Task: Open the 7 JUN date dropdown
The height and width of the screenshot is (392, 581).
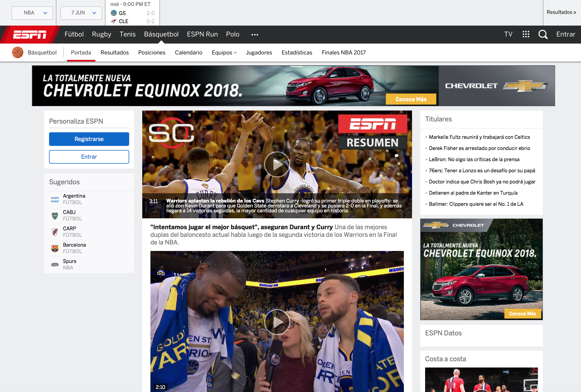Action: coord(81,13)
